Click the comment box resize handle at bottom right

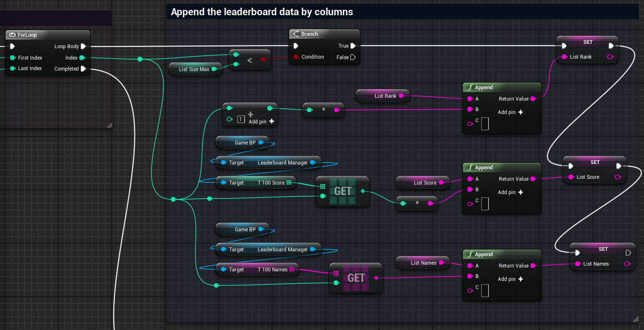point(635,319)
